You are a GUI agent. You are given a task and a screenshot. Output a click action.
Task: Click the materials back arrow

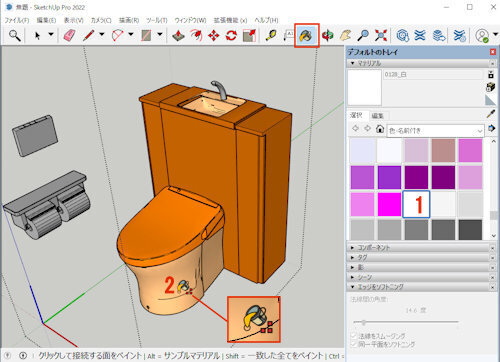[x=355, y=128]
